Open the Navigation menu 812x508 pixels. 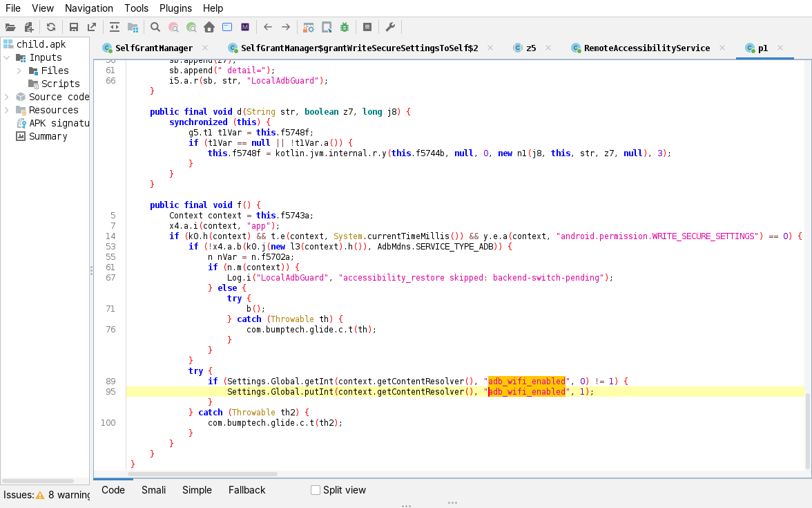[x=88, y=8]
